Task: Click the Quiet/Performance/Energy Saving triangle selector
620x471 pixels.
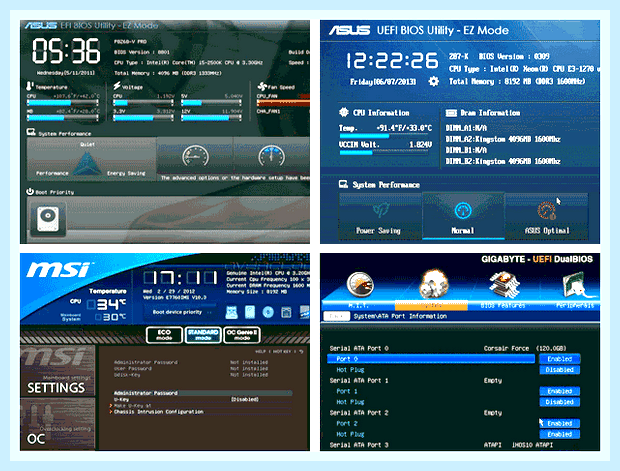Action: [x=87, y=164]
